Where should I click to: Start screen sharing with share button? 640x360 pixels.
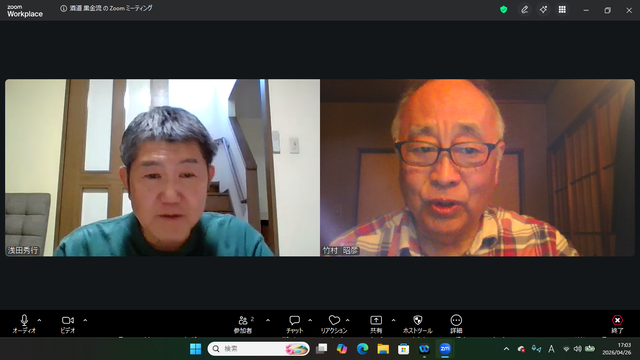(376, 324)
